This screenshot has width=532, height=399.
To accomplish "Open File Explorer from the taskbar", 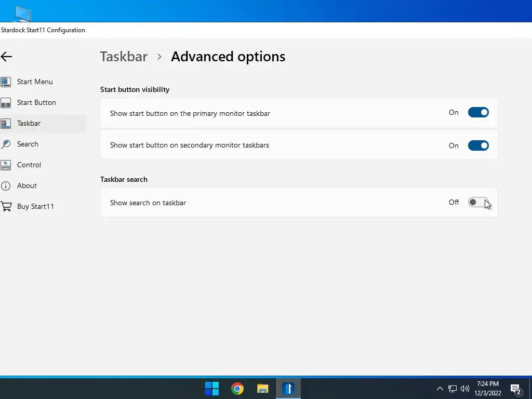I will 262,389.
